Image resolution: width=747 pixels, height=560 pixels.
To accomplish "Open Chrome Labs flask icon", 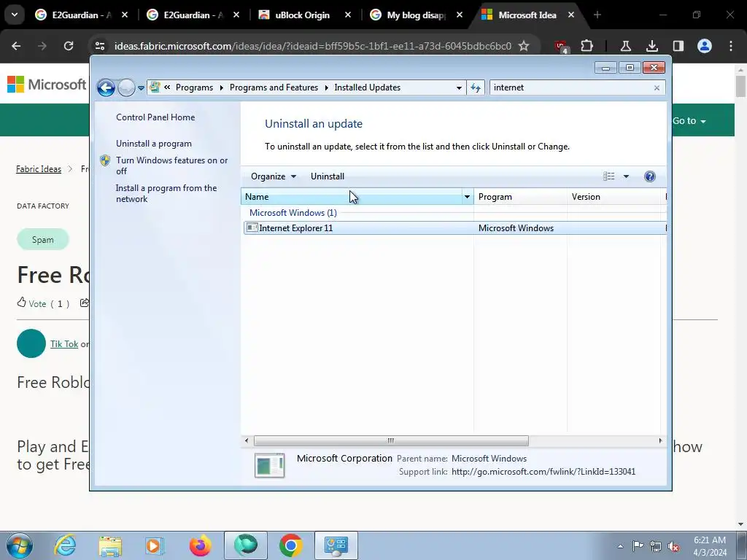I will [x=625, y=46].
